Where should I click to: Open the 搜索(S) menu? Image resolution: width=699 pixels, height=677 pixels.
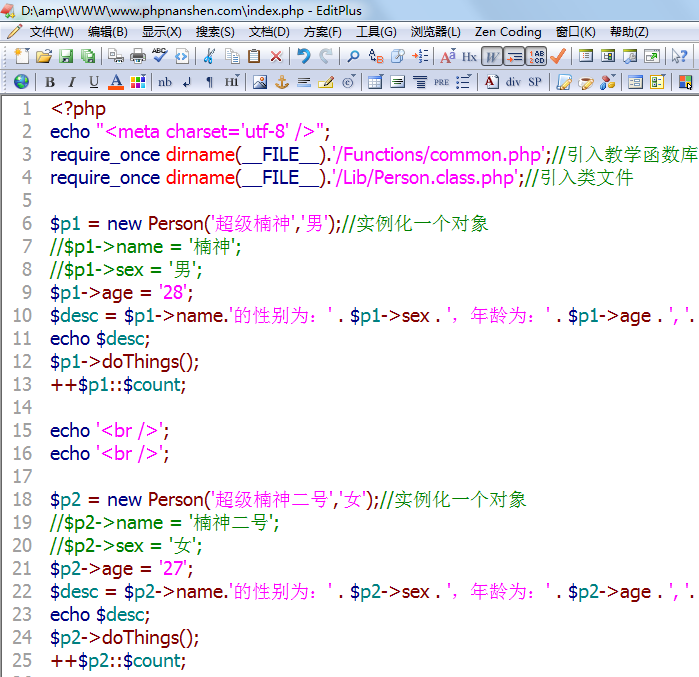coord(215,32)
